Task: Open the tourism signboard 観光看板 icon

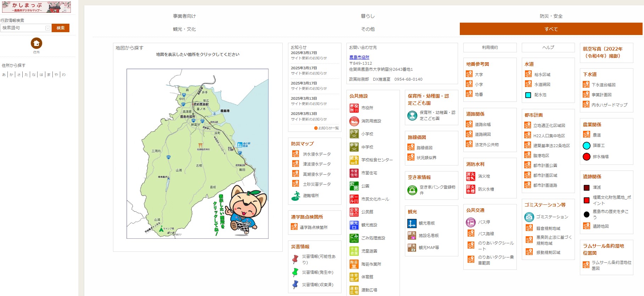Action: click(412, 223)
